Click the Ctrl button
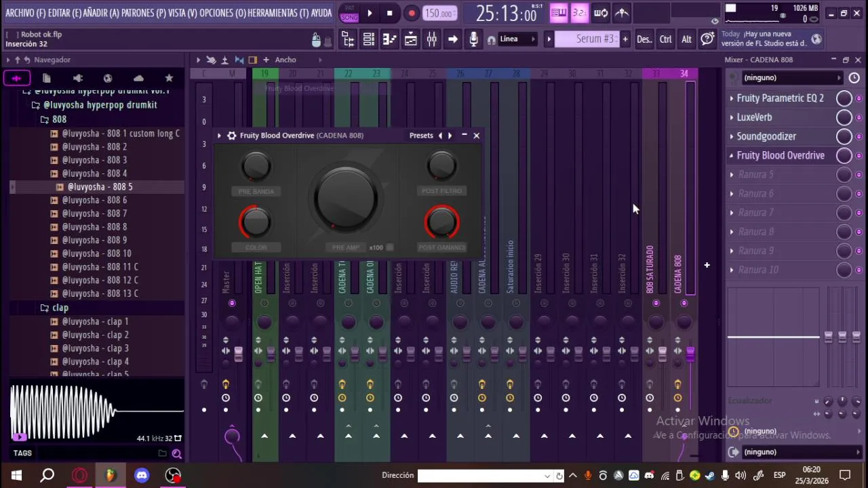The image size is (868, 488). [665, 39]
